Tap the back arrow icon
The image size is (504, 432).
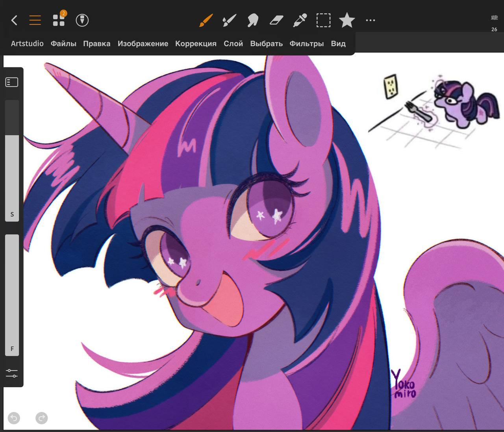pos(14,20)
